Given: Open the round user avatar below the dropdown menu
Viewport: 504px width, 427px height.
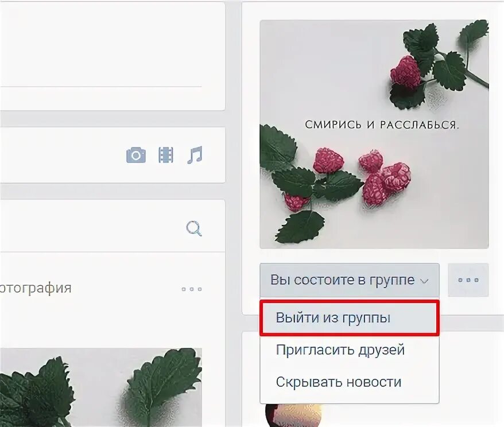Looking at the screenshot, I should 293,415.
